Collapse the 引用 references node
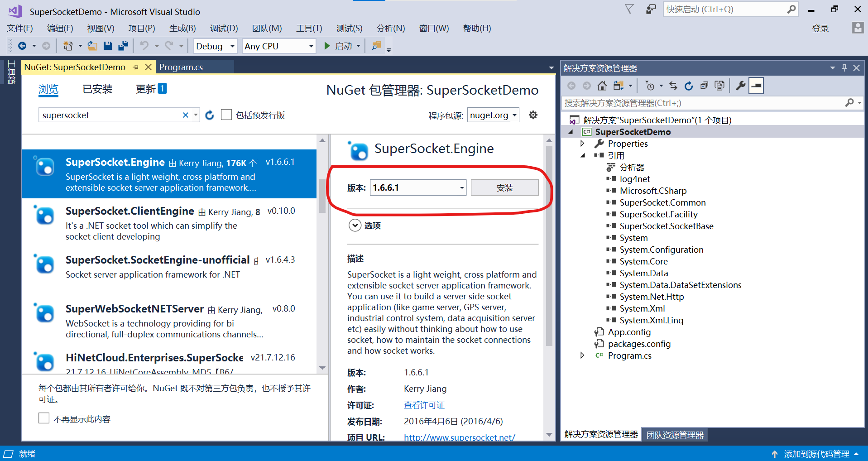Image resolution: width=868 pixels, height=461 pixels. point(583,155)
